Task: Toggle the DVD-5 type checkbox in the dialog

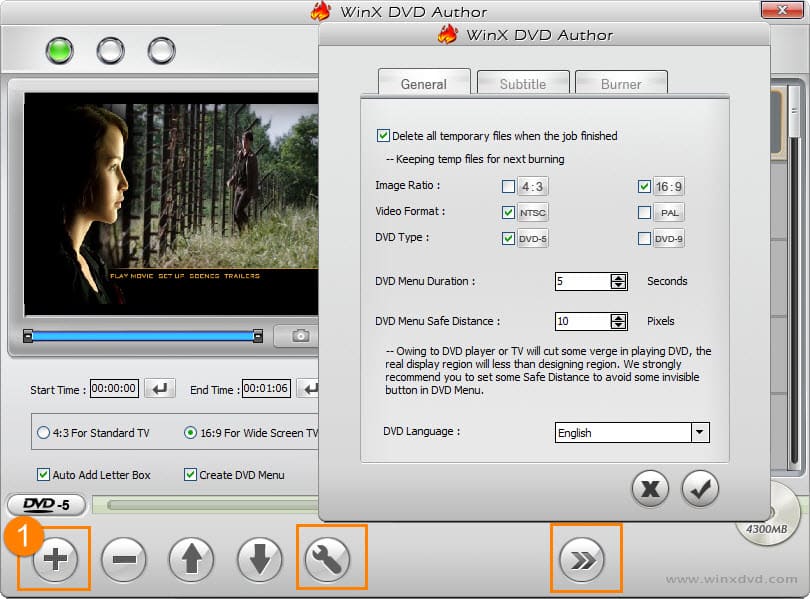Action: point(508,238)
